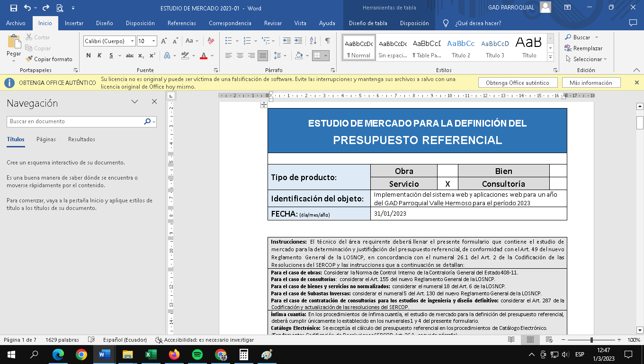Click the bullet list icon
The width and height of the screenshot is (644, 364).
coord(229,41)
